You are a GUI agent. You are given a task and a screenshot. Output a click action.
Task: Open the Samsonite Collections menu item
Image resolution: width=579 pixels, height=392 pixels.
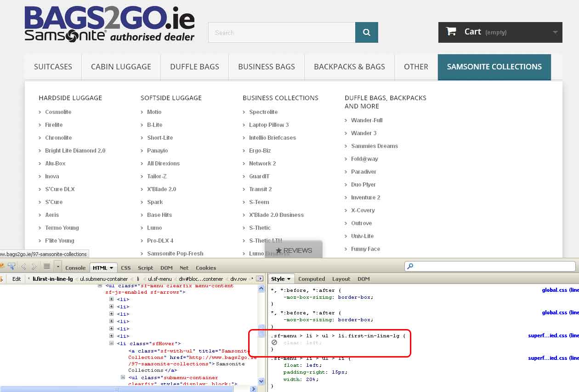pos(494,67)
